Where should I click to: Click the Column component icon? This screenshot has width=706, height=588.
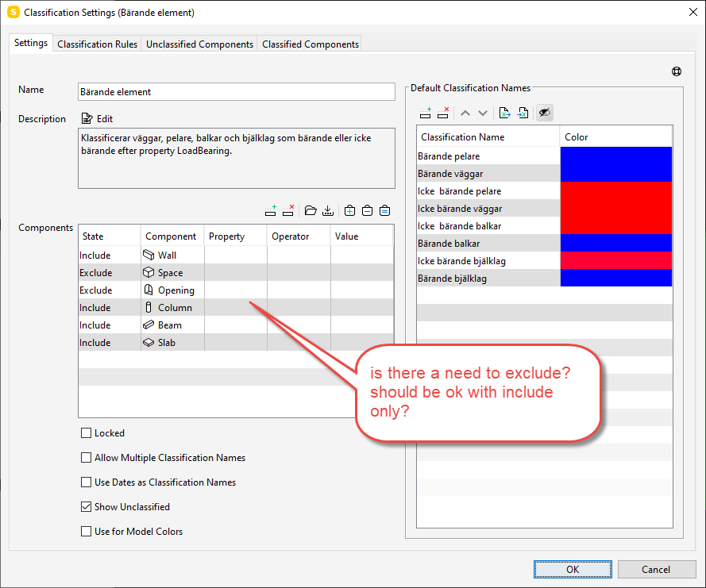[x=149, y=307]
